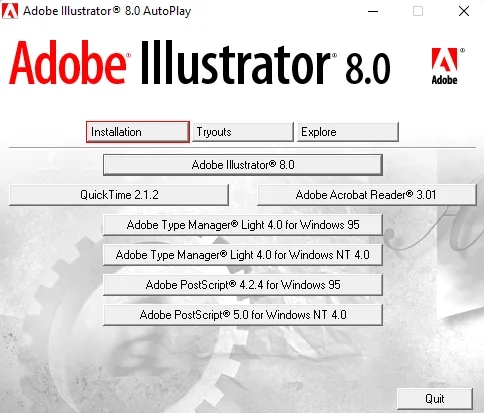Install Adobe Acrobat Reader 3.01
Image resolution: width=484 pixels, height=413 pixels.
coord(367,195)
